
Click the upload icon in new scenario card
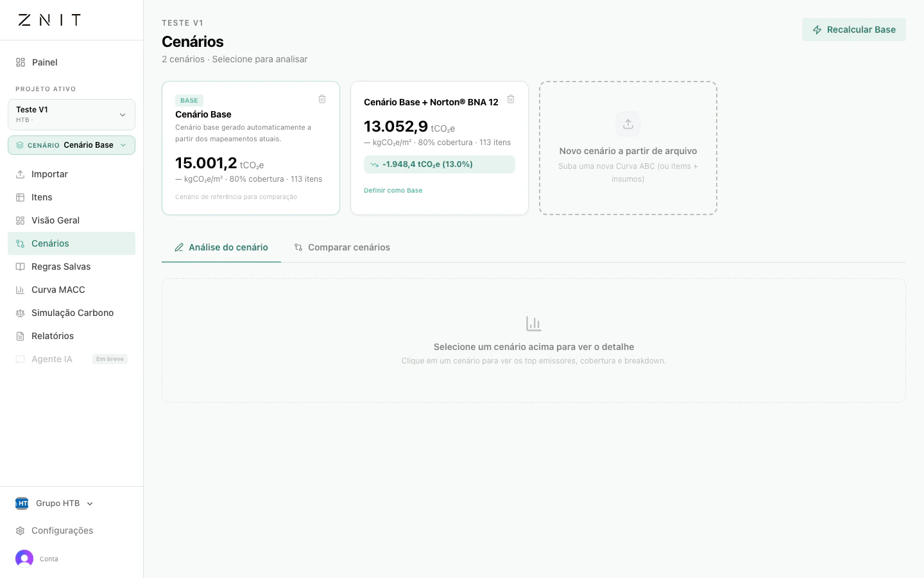pos(628,124)
